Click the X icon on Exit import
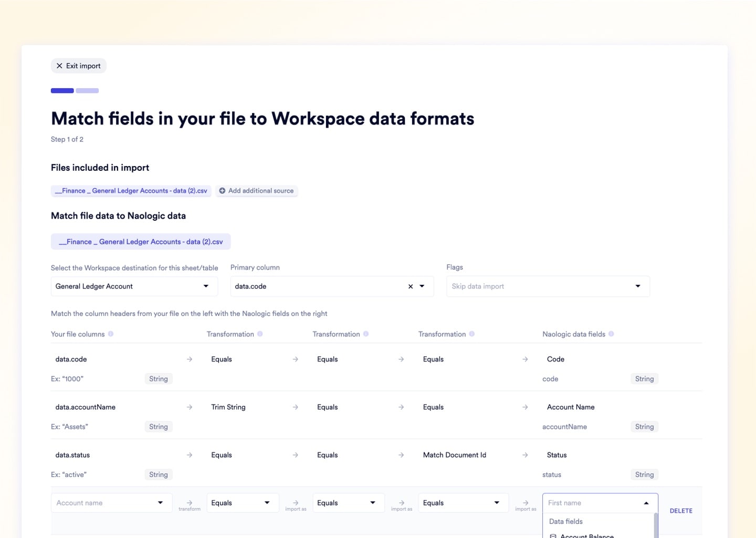The image size is (756, 538). 59,66
